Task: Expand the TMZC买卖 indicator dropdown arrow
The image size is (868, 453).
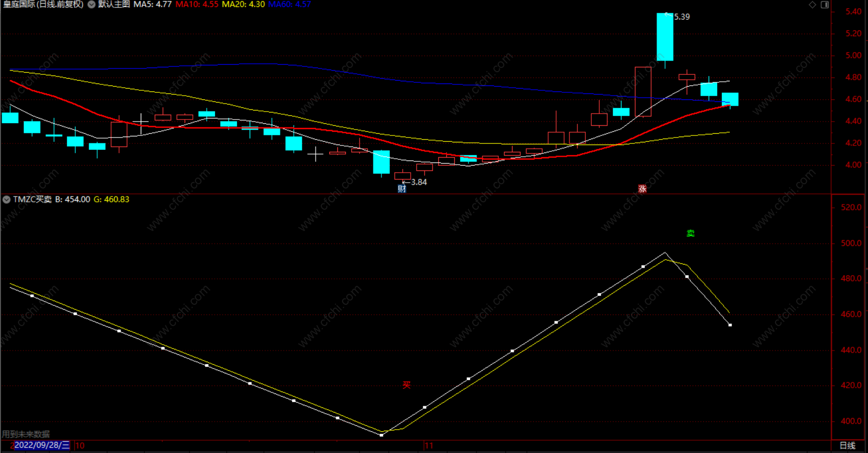Action: [x=6, y=200]
